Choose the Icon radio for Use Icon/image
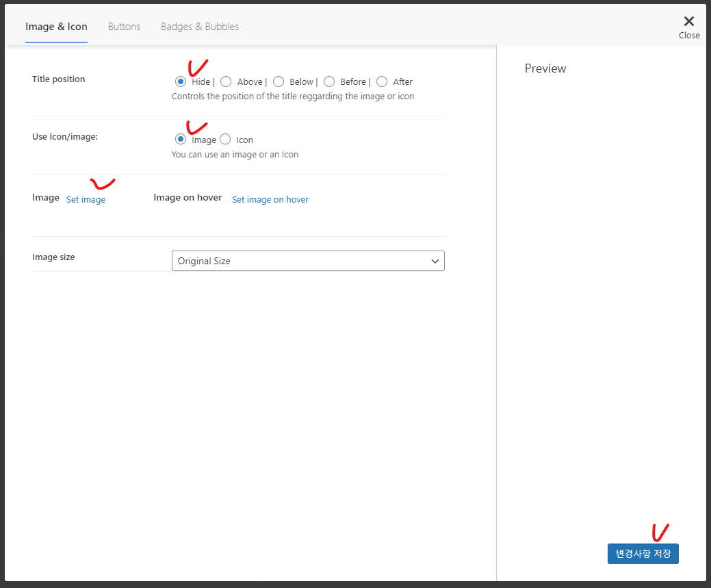The height and width of the screenshot is (588, 711). [225, 139]
